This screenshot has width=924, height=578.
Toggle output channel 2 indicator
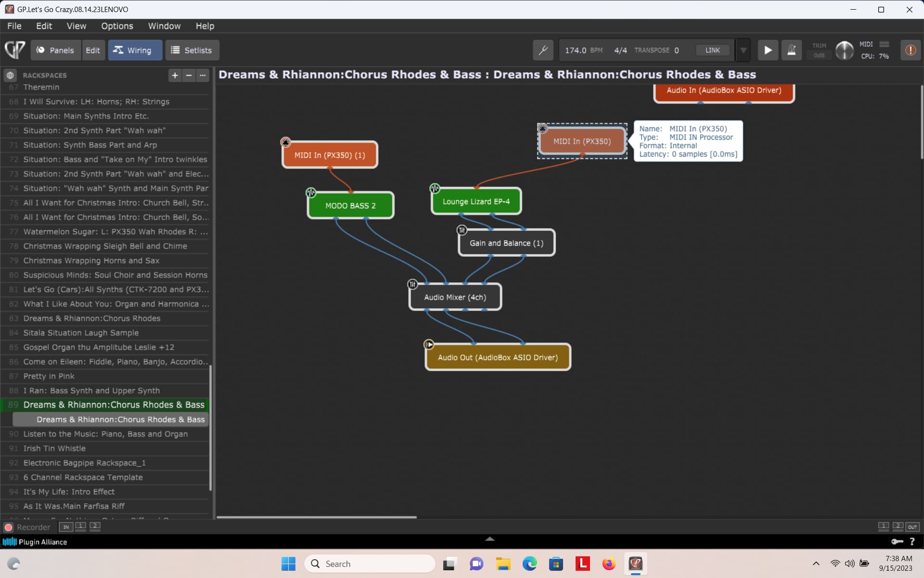pyautogui.click(x=898, y=526)
